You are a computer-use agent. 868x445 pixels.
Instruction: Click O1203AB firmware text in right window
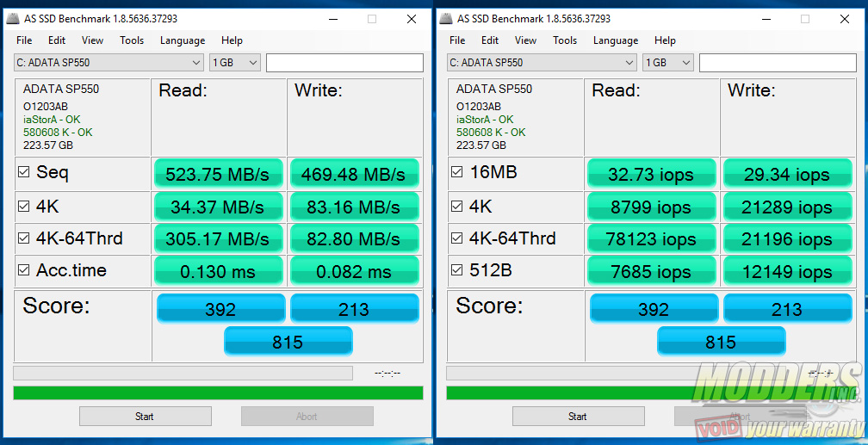coord(478,106)
